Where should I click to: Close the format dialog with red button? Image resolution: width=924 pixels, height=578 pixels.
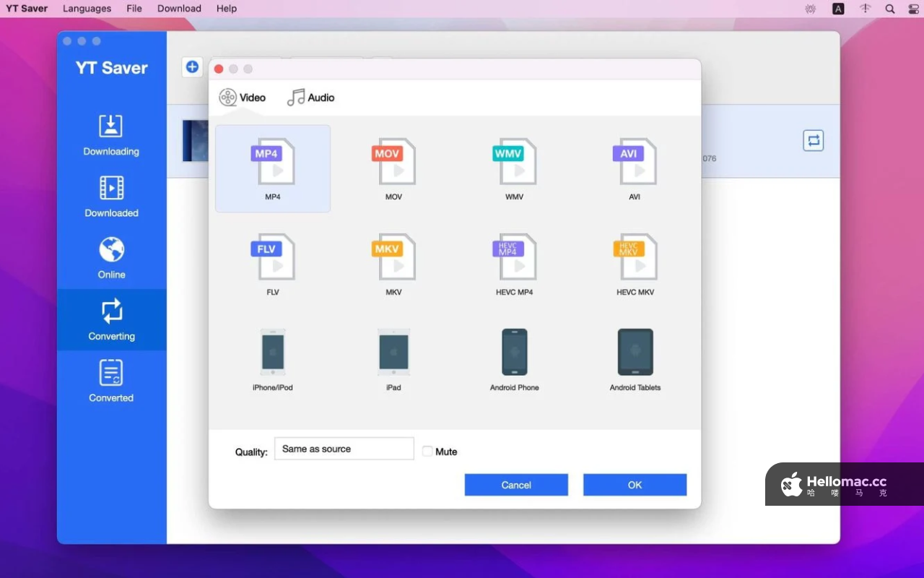(219, 69)
